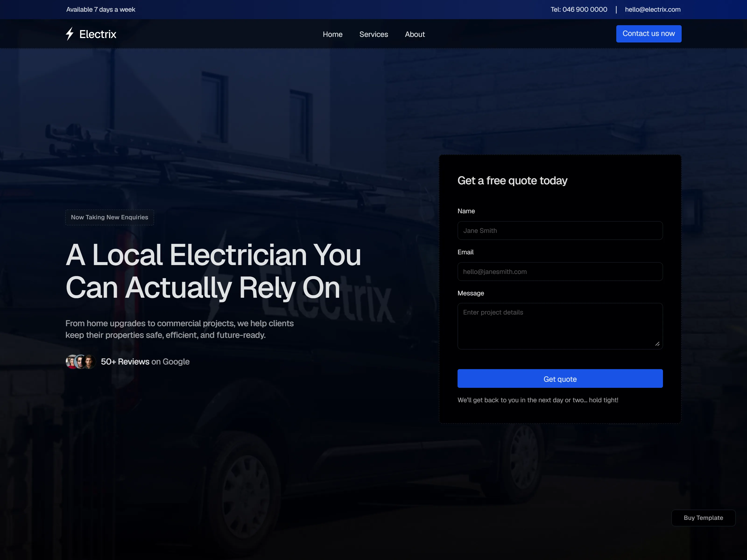Open the Home nav link

[x=333, y=35]
